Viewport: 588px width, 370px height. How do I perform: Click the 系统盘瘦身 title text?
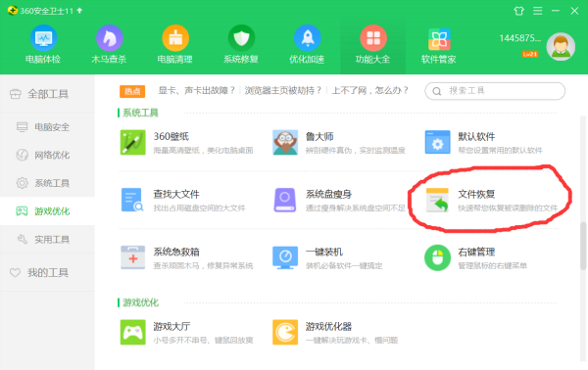(x=328, y=194)
